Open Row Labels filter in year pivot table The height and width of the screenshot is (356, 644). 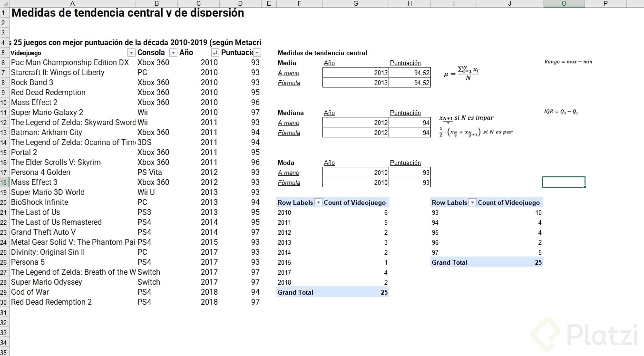point(319,202)
